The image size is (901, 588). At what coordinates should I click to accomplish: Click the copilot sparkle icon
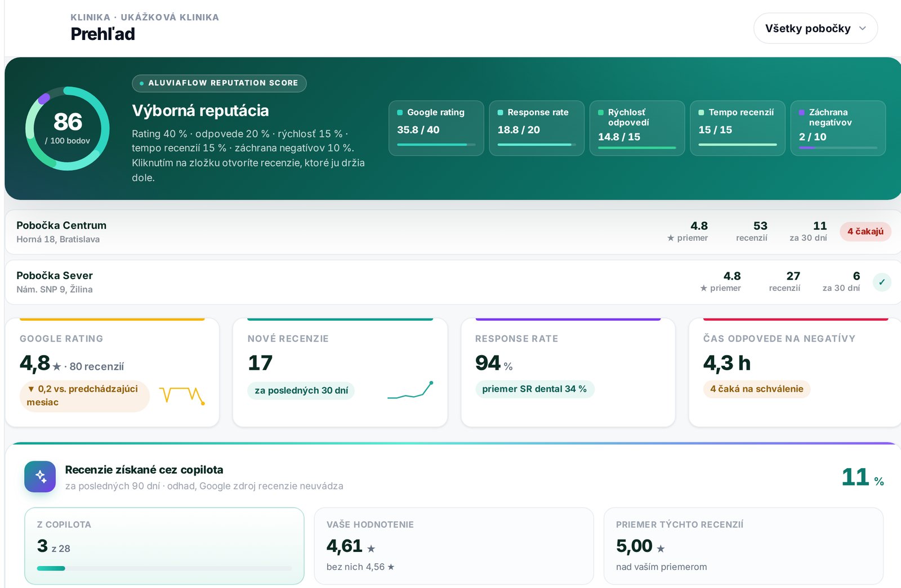pos(40,477)
